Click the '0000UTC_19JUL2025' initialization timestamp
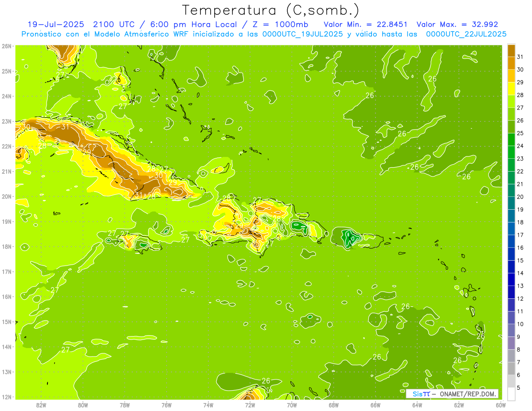Image resolution: width=532 pixels, height=411 pixels. (x=303, y=34)
